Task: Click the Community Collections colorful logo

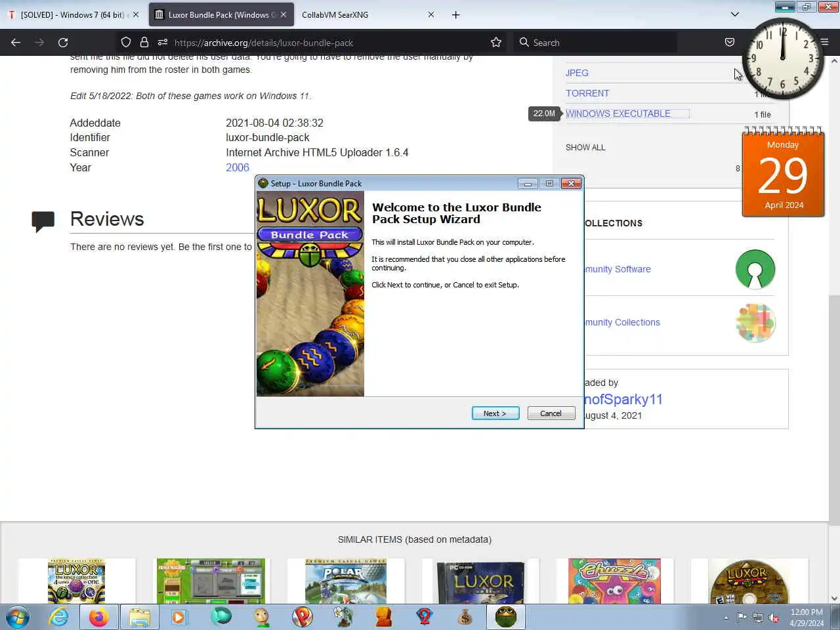Action: [755, 322]
